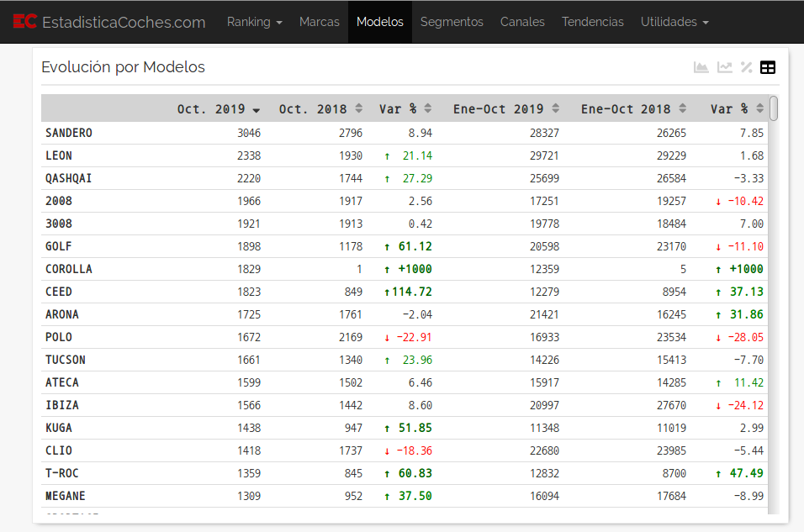Viewport: 804px width, 532px height.
Task: Click LEON variation value 21.14
Action: pos(417,155)
